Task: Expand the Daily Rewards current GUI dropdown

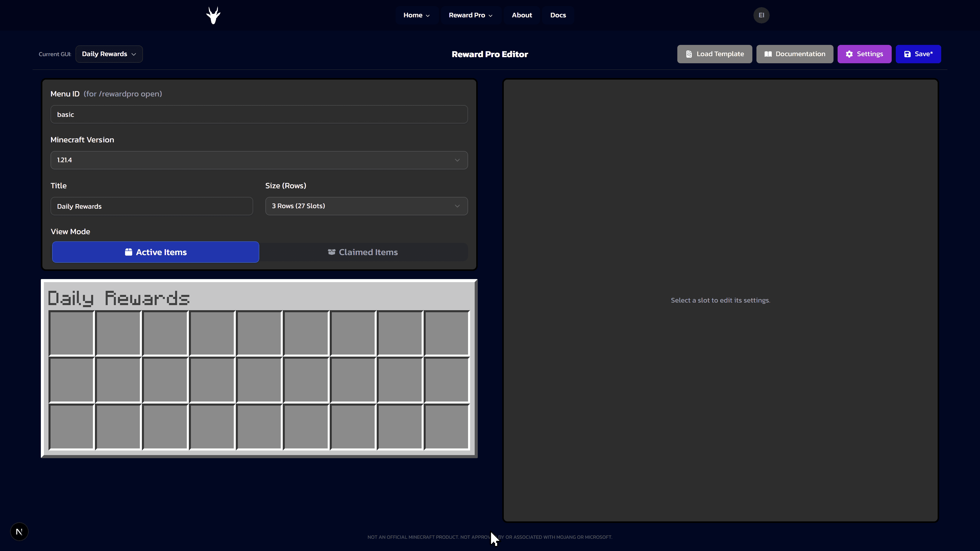Action: [x=109, y=54]
